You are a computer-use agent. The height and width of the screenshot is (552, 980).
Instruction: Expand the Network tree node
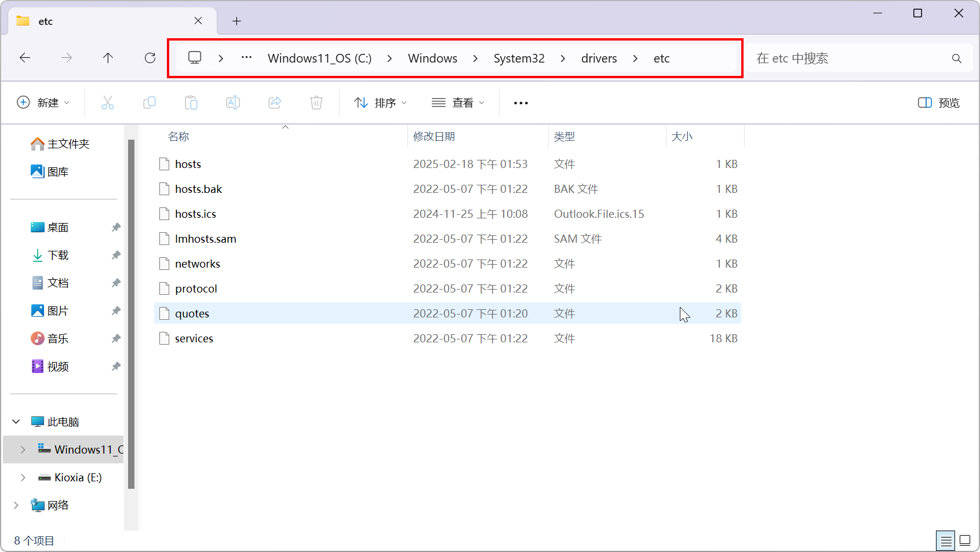[16, 505]
